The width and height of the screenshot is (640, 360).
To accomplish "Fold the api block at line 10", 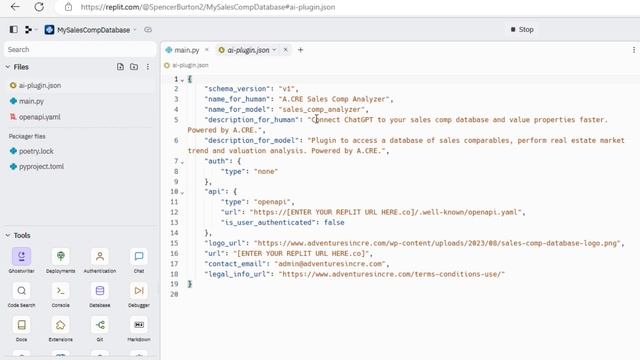I will pyautogui.click(x=182, y=193).
